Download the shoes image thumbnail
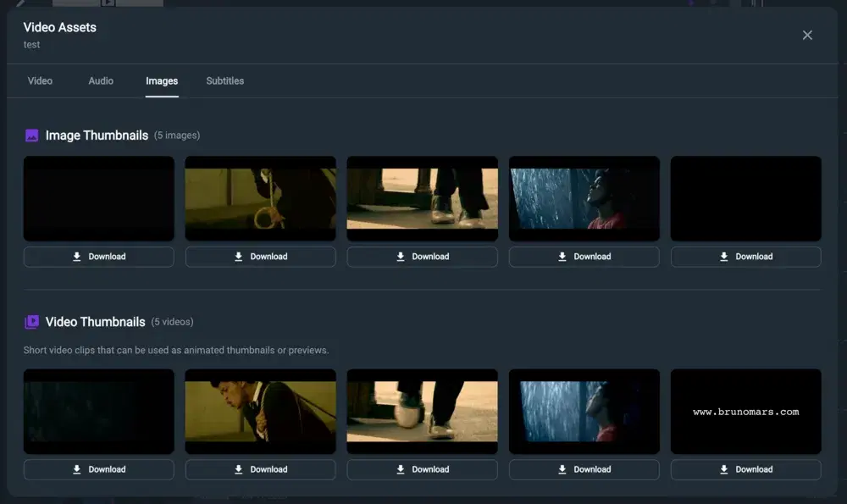This screenshot has width=847, height=504. [422, 257]
